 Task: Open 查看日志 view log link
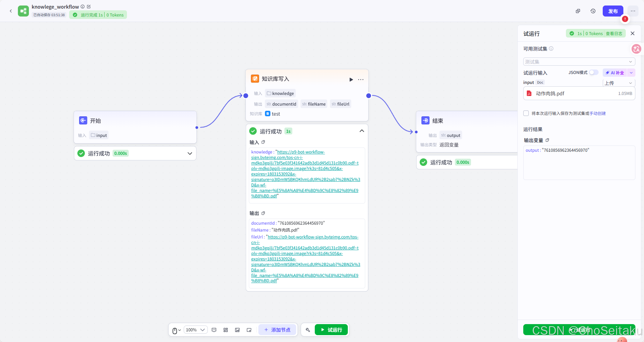click(614, 33)
